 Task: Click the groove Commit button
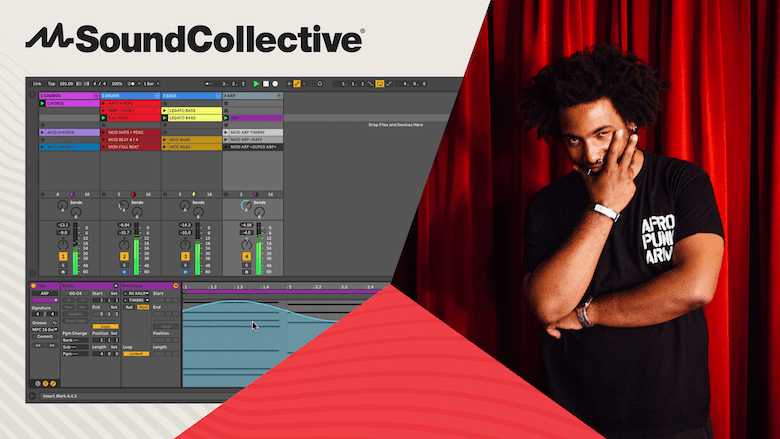point(45,337)
